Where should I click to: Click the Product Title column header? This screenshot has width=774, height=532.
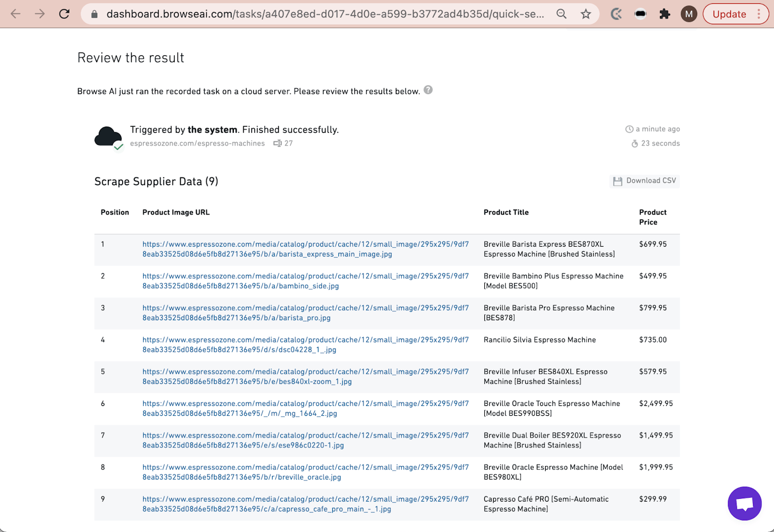506,212
